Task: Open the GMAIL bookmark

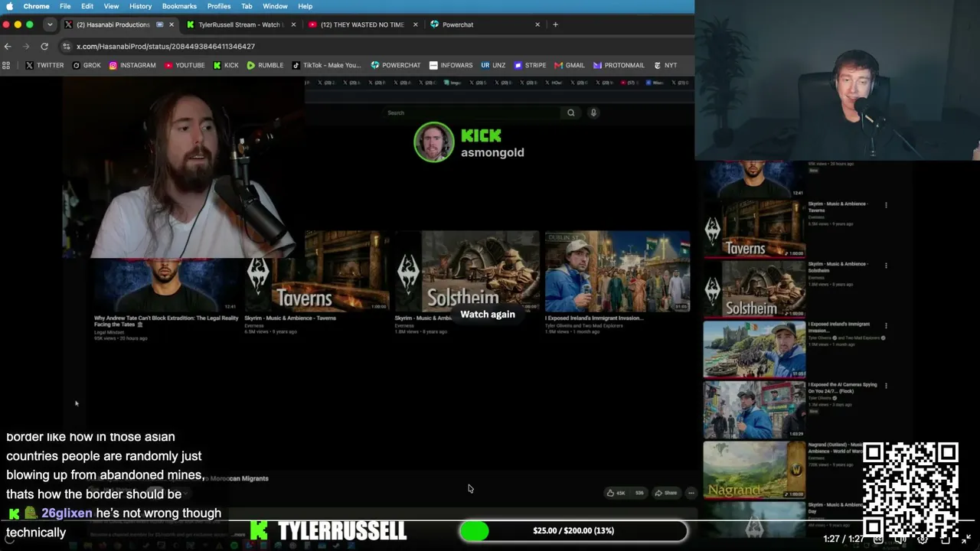Action: pos(570,65)
